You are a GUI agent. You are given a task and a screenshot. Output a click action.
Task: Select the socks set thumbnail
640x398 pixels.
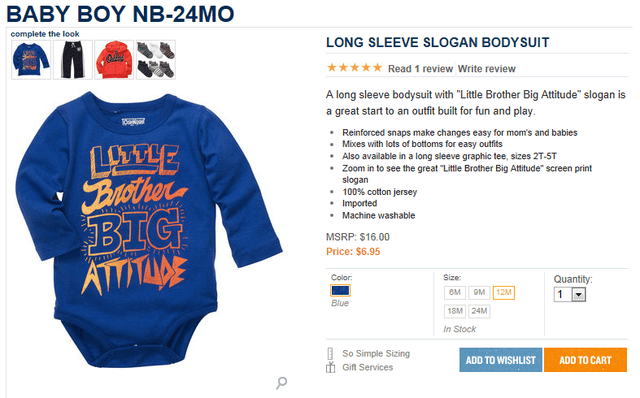[x=156, y=60]
